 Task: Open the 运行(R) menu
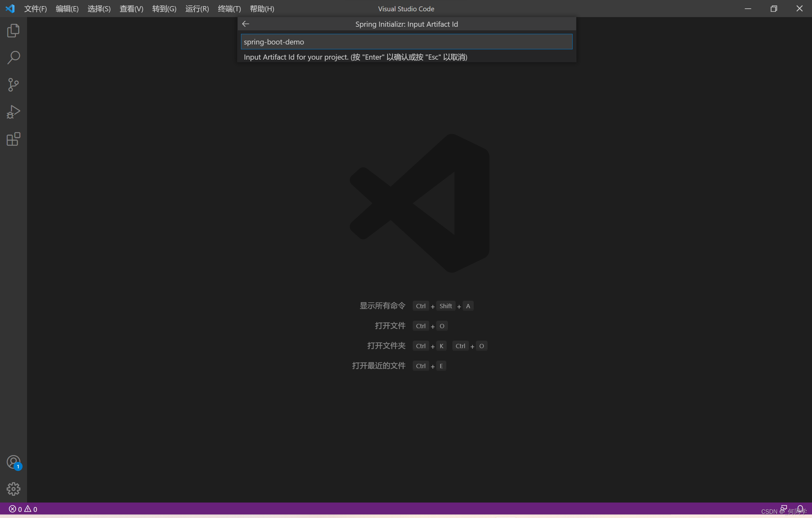tap(197, 9)
